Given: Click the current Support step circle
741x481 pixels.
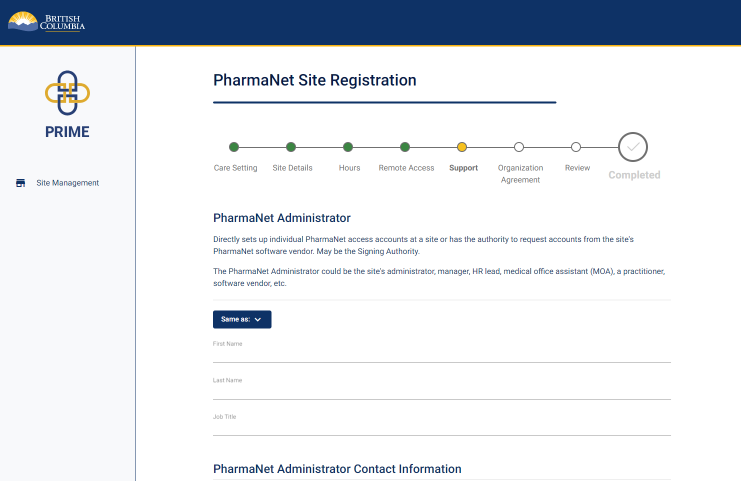Looking at the screenshot, I should tap(462, 147).
